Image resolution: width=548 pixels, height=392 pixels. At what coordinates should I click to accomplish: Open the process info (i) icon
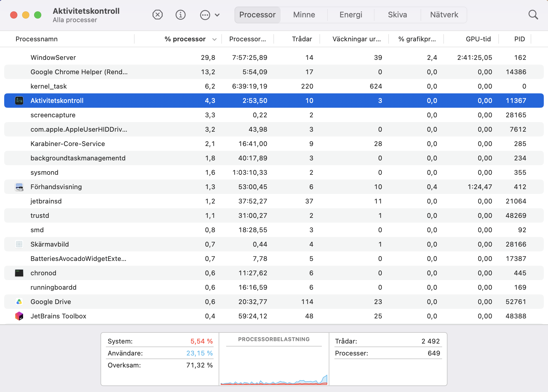(180, 15)
